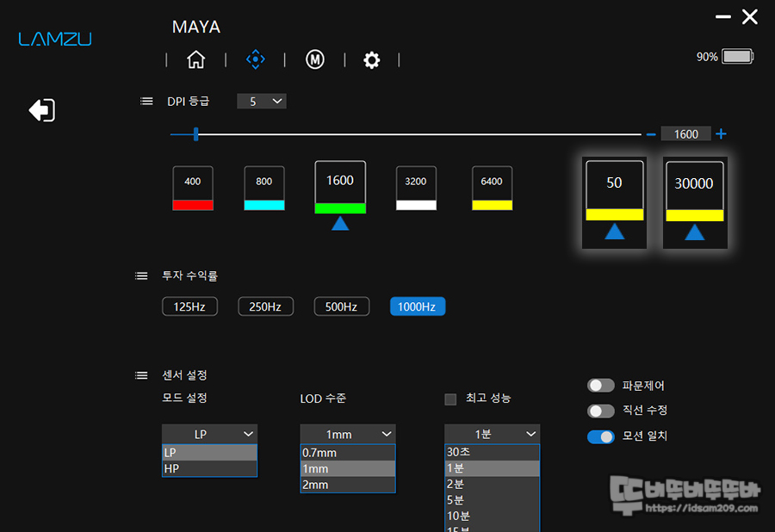The image size is (775, 532).
Task: Select the 6400 DPI stage
Action: [493, 188]
